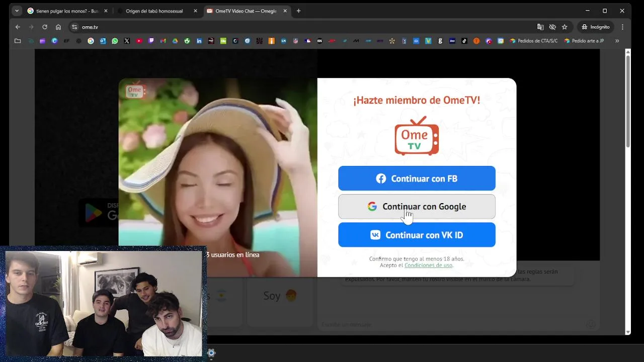The height and width of the screenshot is (362, 644).
Task: Click the camera blocked eye icon
Action: pos(552,27)
